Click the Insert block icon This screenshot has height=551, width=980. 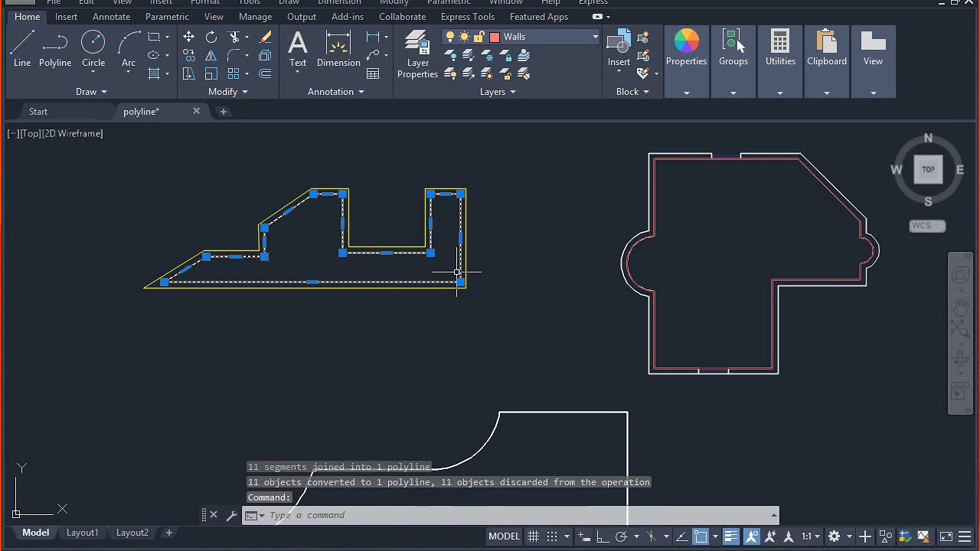(x=619, y=47)
